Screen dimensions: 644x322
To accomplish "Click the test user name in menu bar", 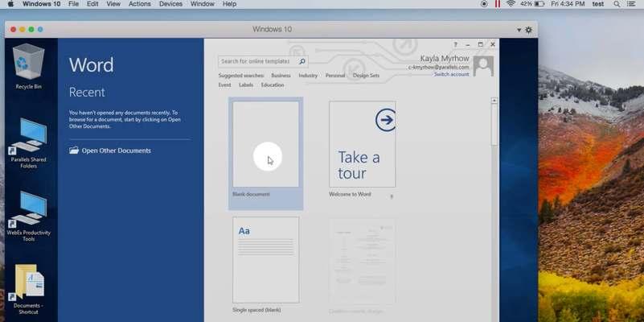I will [598, 4].
